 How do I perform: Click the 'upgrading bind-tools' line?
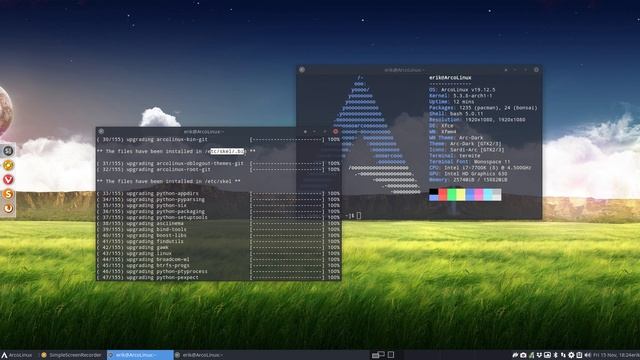(x=156, y=229)
